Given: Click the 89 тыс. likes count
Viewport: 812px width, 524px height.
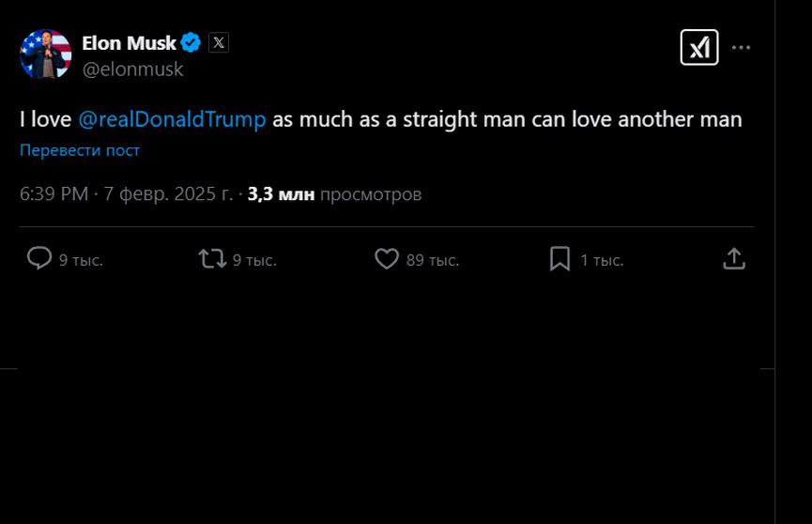Looking at the screenshot, I should click(433, 260).
